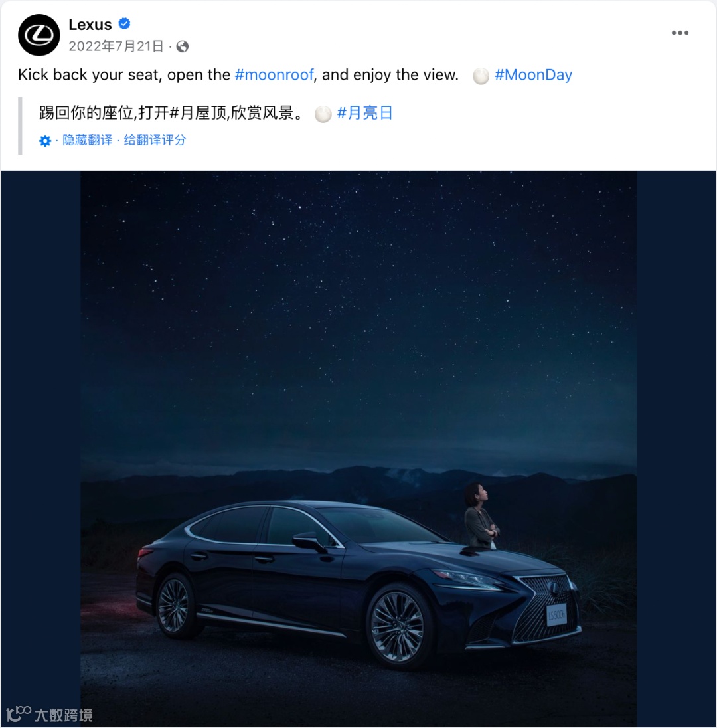The width and height of the screenshot is (717, 728).
Task: Click the LS 500h license plate in photo
Action: [556, 615]
